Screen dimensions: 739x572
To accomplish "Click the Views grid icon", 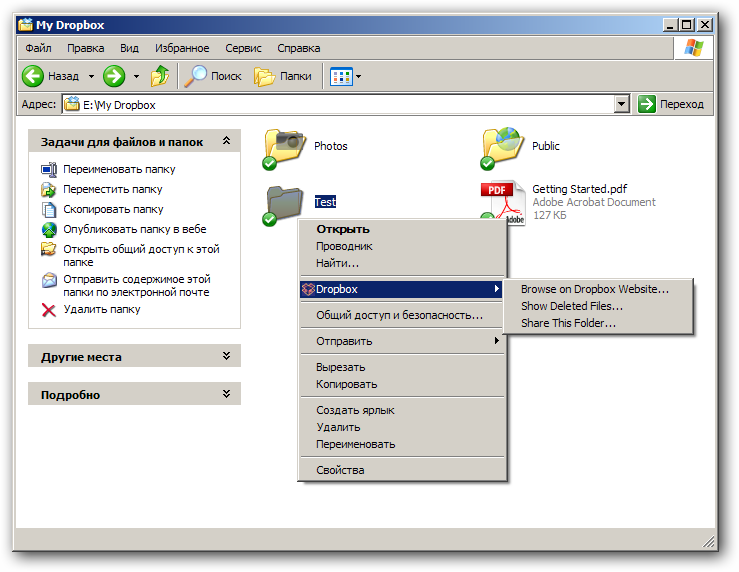I will tap(341, 76).
